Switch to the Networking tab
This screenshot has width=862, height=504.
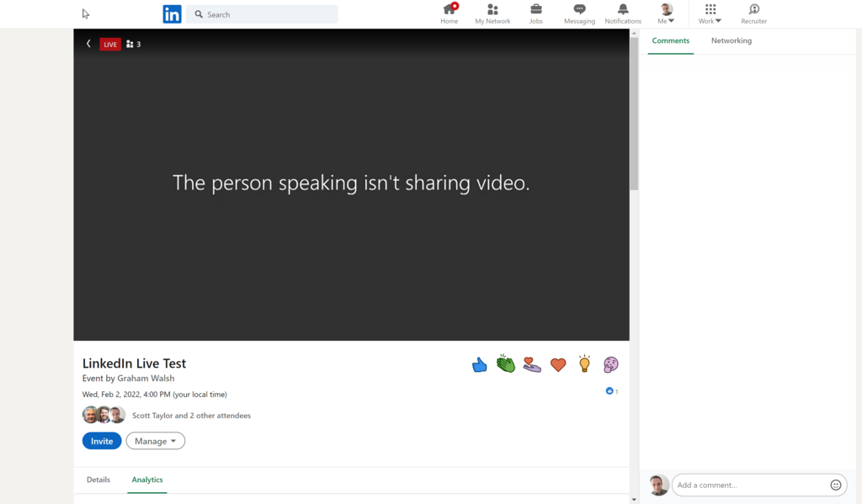[x=732, y=40]
